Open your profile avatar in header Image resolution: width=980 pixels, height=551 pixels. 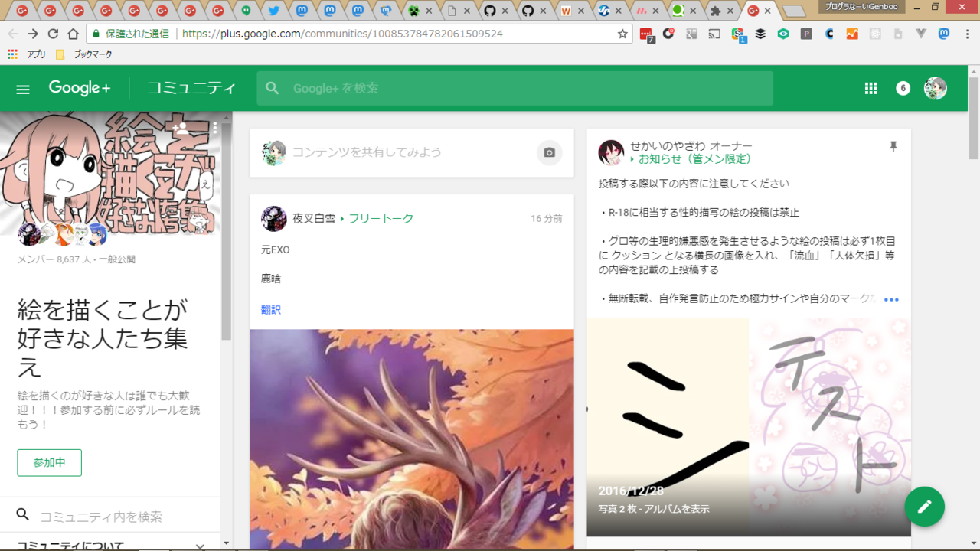[935, 89]
